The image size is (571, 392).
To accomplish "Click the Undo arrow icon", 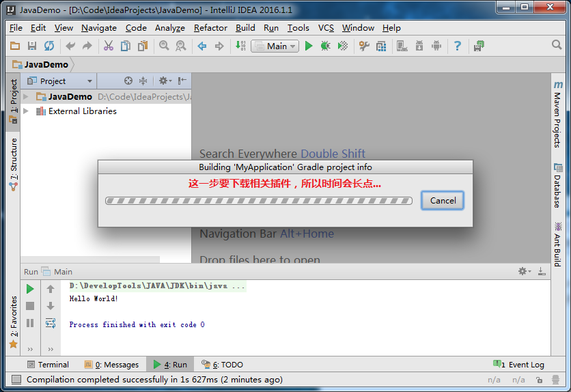I will click(70, 46).
